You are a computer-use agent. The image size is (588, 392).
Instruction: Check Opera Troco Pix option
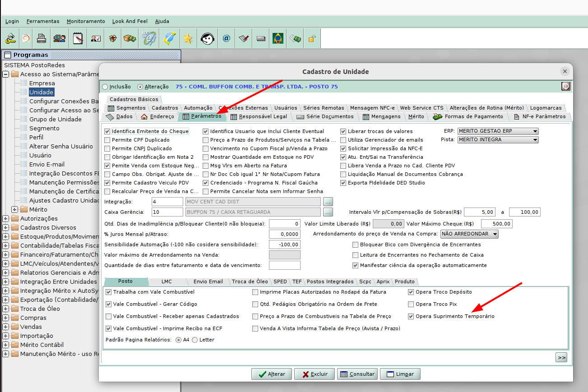pos(411,304)
